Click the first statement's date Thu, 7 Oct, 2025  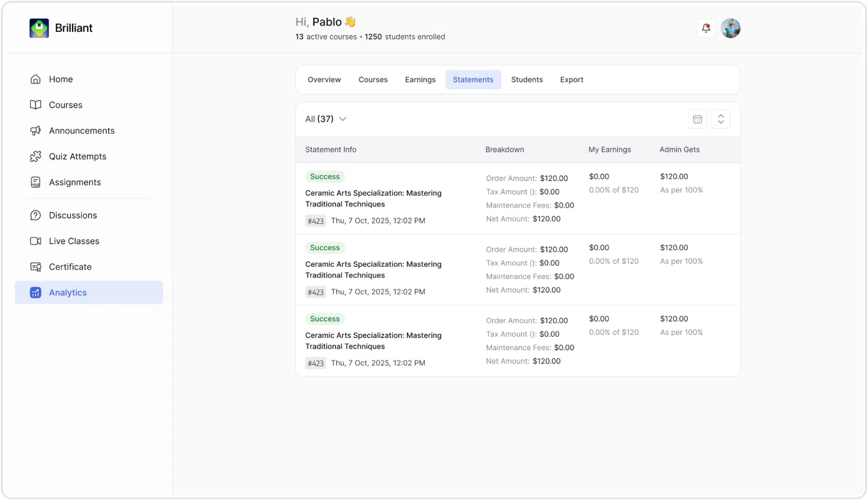coord(378,221)
